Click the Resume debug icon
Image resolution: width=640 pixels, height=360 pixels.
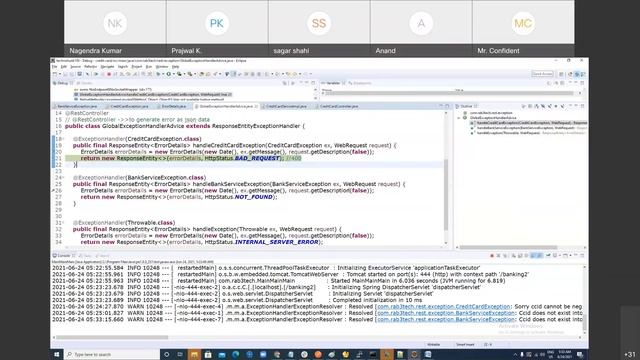[96, 74]
